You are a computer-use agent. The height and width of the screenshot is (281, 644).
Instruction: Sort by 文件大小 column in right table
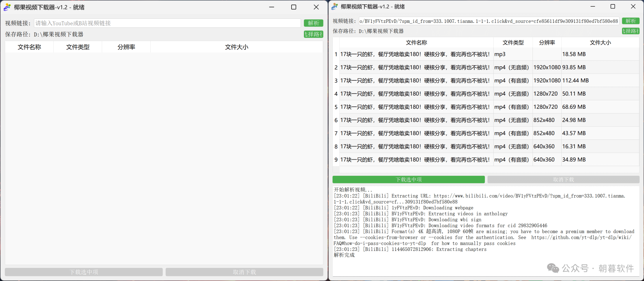pos(600,43)
